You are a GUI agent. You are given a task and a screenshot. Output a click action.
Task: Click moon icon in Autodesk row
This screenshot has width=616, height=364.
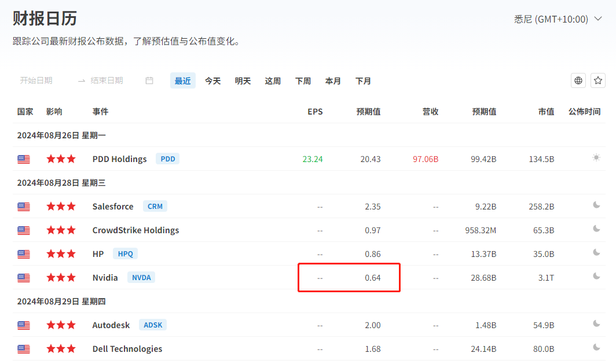[596, 324]
